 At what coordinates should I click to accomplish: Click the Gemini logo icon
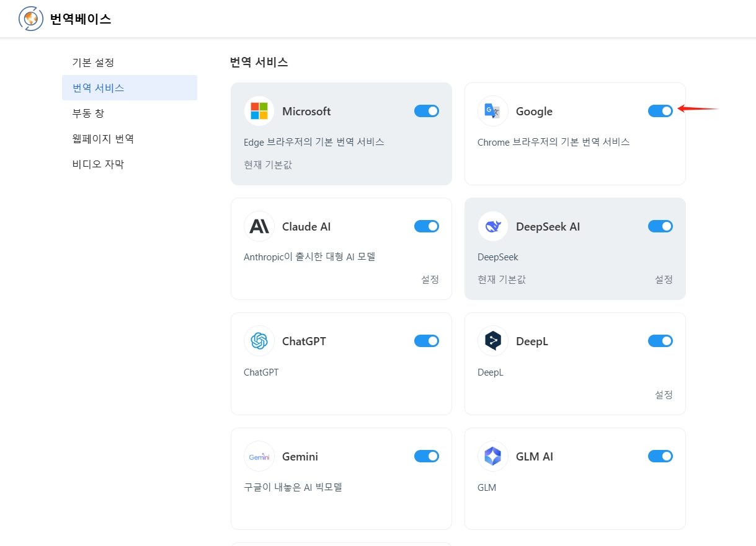259,456
